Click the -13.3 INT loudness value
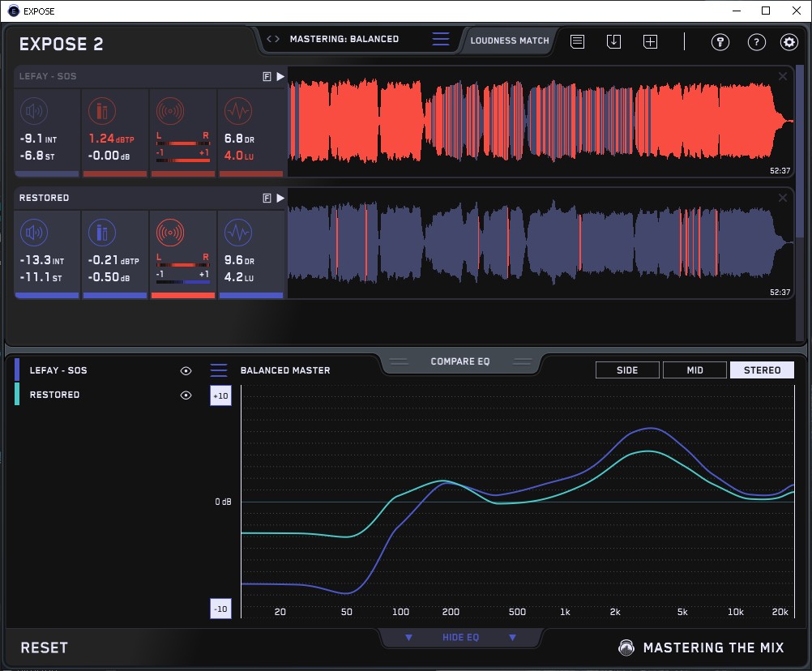812x671 pixels. pos(42,260)
